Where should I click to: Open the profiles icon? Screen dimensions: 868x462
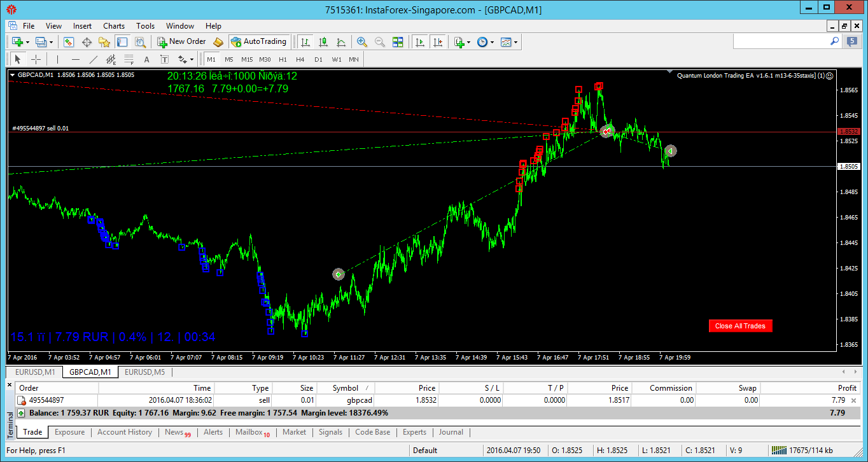[x=41, y=42]
